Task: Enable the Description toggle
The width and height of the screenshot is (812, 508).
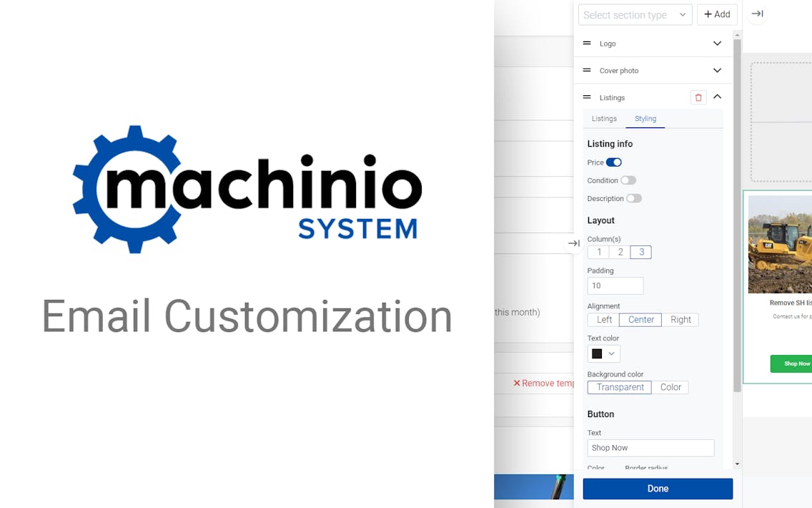Action: click(634, 198)
